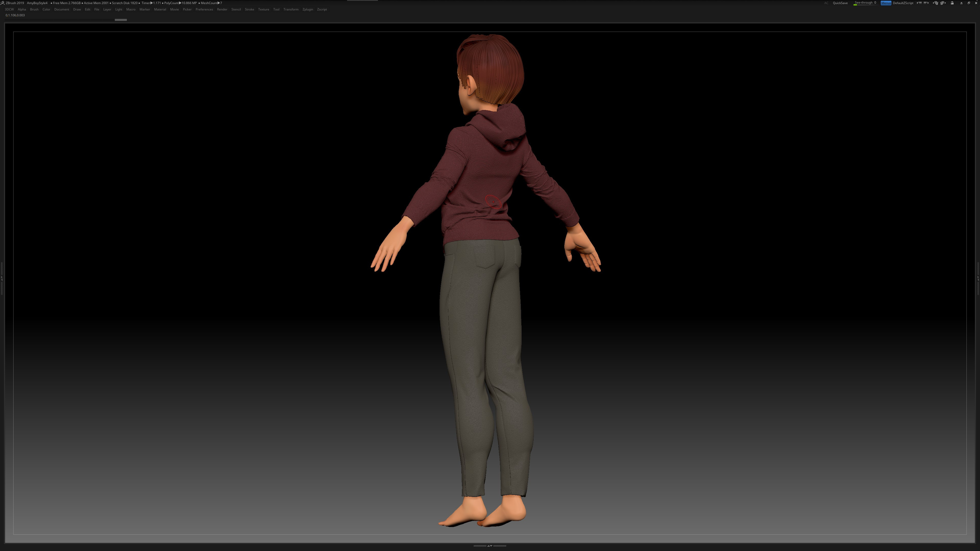Open the Material menu

(x=160, y=9)
